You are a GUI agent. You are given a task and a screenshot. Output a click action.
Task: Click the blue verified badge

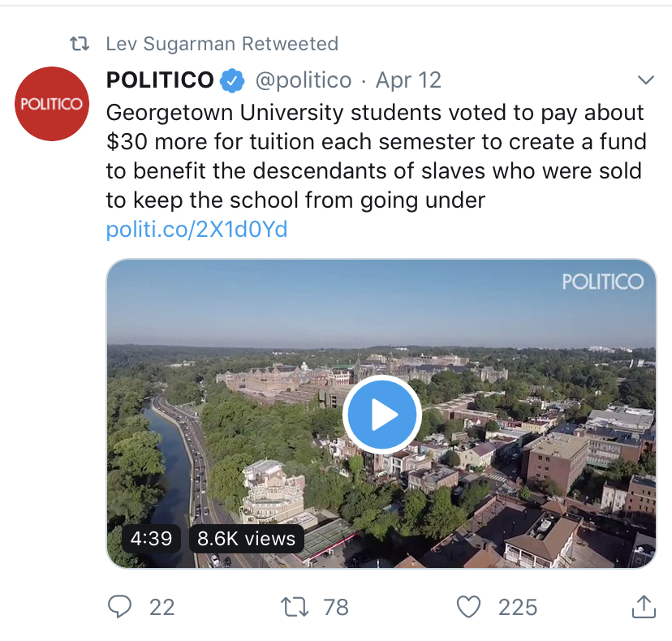pos(232,80)
